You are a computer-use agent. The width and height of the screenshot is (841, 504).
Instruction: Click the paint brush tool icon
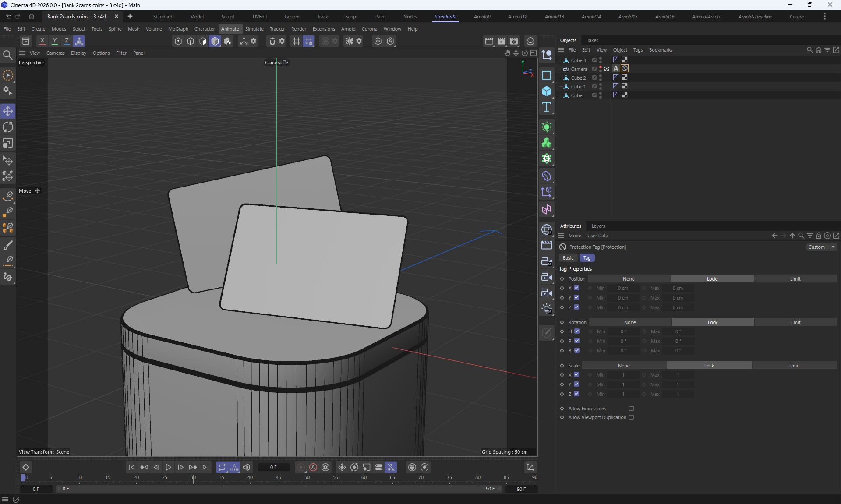click(x=8, y=245)
